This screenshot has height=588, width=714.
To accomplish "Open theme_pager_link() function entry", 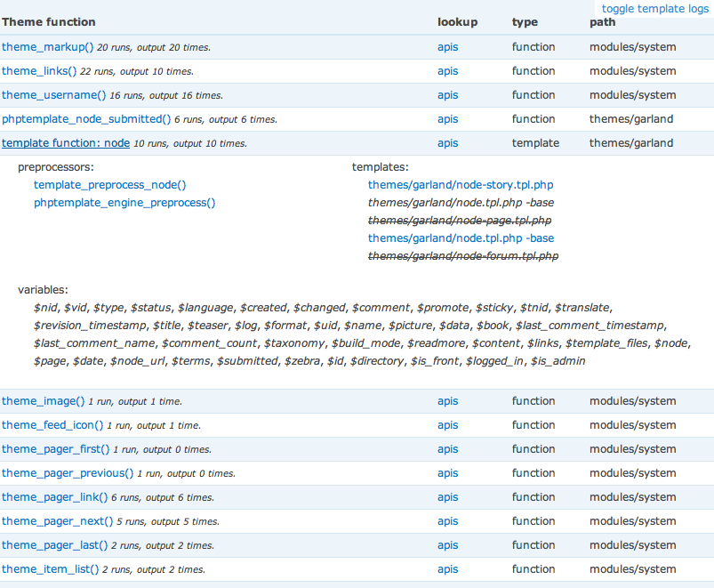I will pos(54,497).
